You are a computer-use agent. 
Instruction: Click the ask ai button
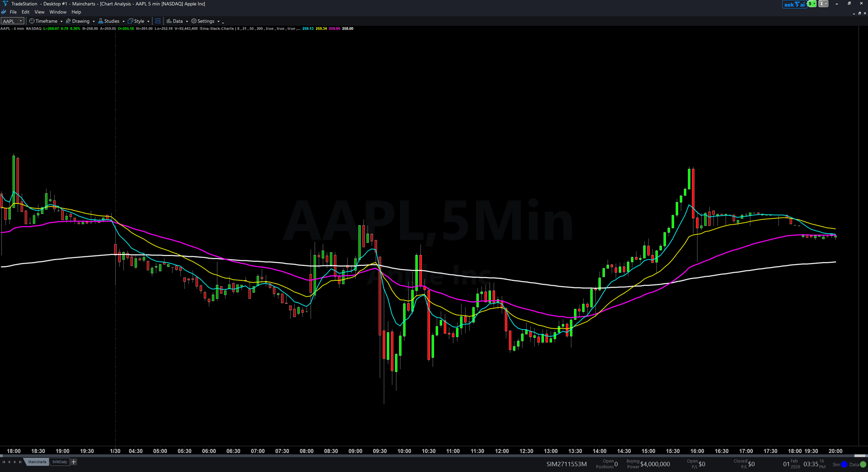(794, 4)
